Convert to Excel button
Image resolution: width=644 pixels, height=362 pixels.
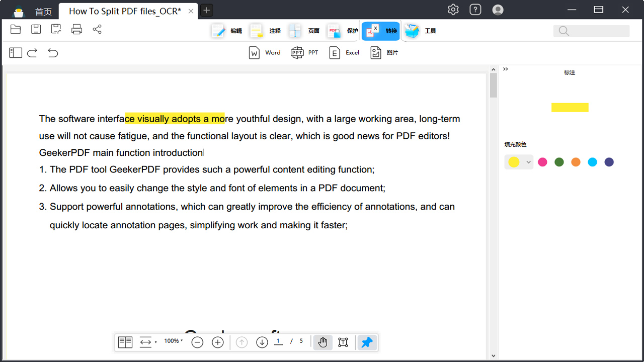click(344, 52)
